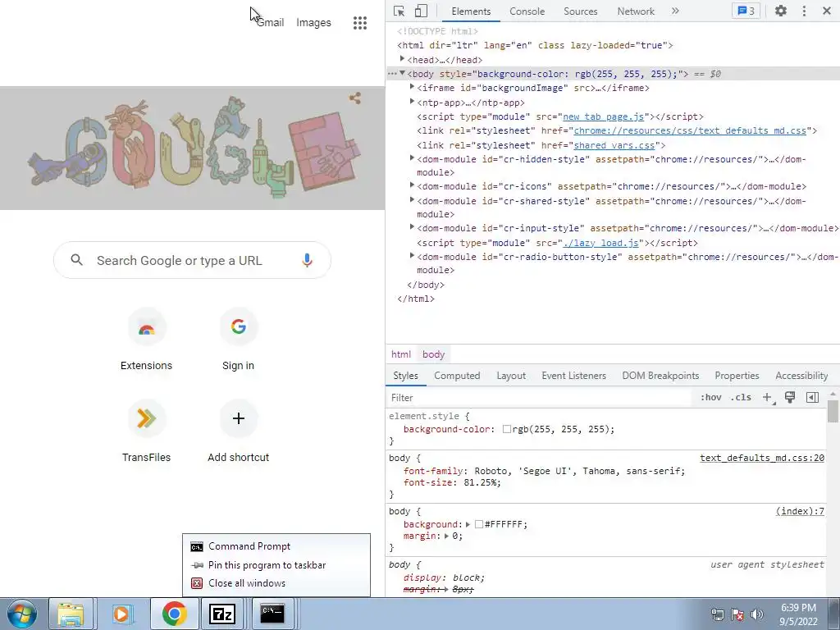Open DevTools settings gear
This screenshot has height=630, width=840.
[781, 11]
